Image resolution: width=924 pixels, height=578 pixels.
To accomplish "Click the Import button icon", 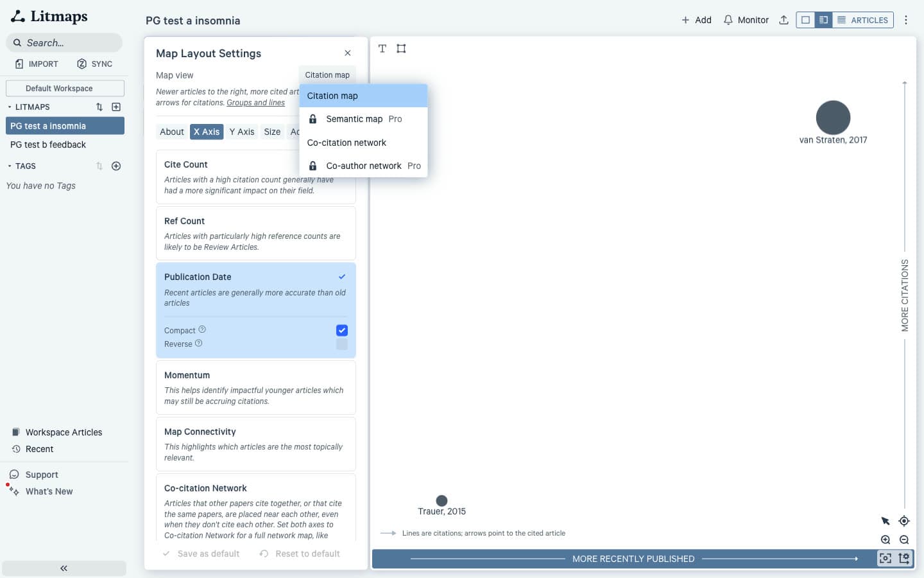I will 19,64.
